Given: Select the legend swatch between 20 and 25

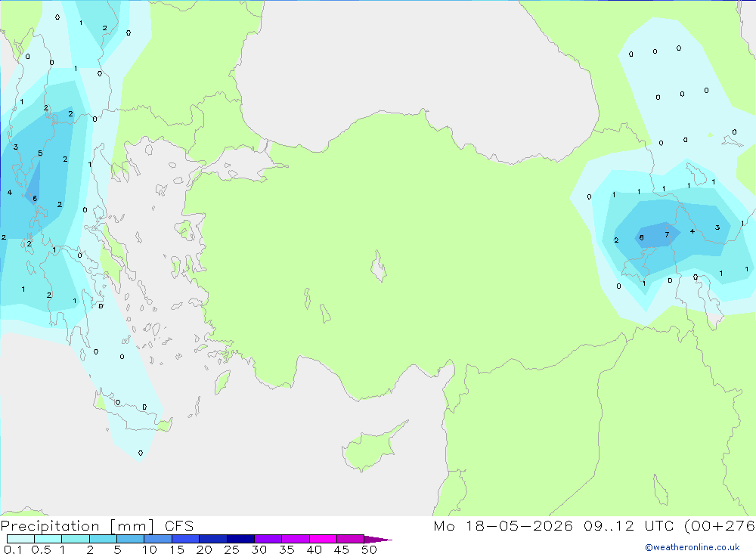Looking at the screenshot, I should pos(213,539).
